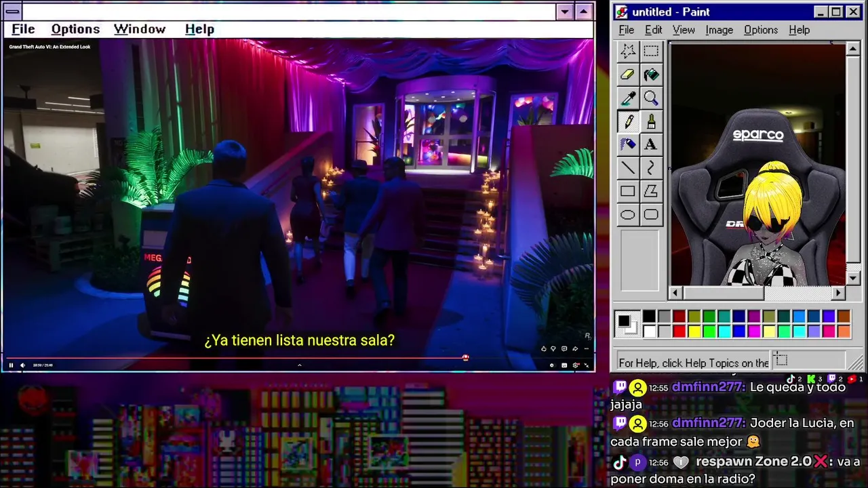This screenshot has width=868, height=488.
Task: Pick the Rectangle shape tool in Paint
Action: click(x=628, y=191)
